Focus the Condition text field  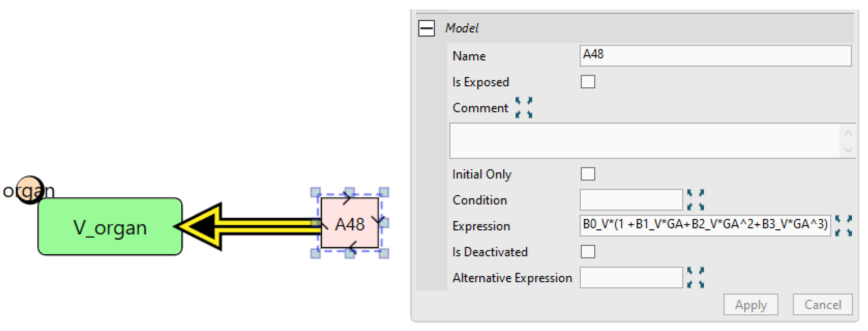pos(631,200)
